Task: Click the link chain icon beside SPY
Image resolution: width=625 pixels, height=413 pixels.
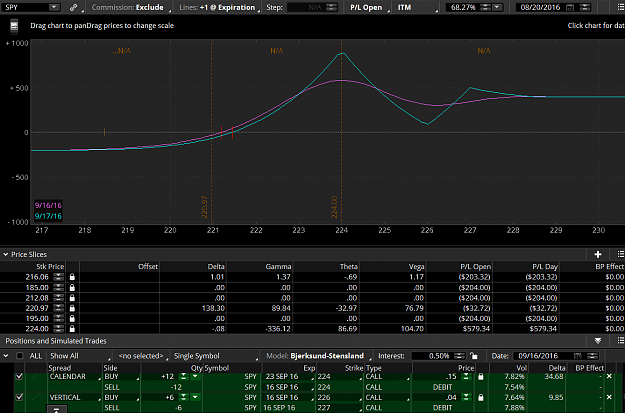Action: click(x=73, y=7)
